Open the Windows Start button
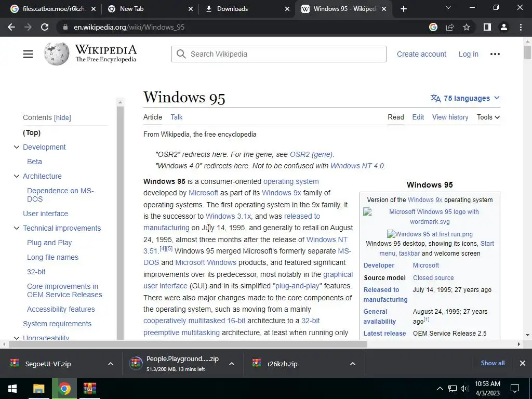 [12, 389]
